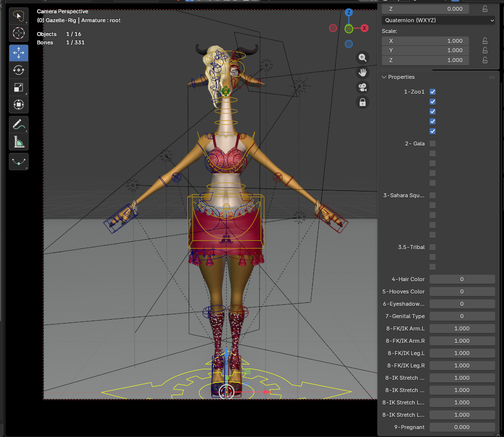Select the Select Box tool
Image resolution: width=504 pixels, height=437 pixels.
[19, 16]
